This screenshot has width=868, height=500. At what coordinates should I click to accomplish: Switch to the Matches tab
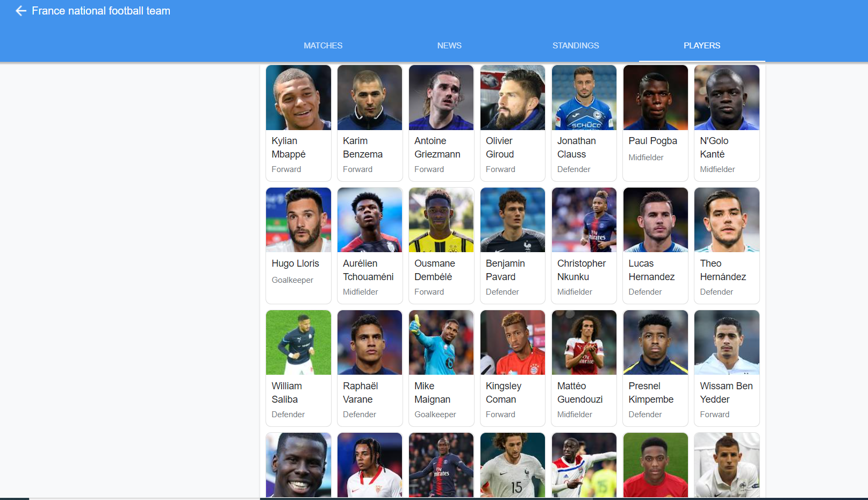323,46
